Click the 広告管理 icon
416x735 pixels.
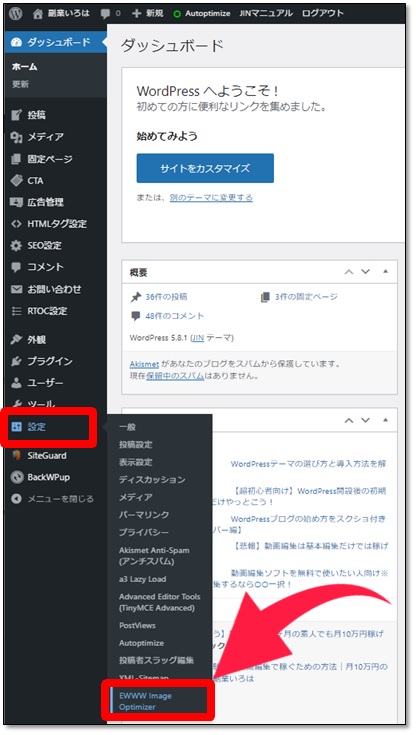click(x=16, y=202)
